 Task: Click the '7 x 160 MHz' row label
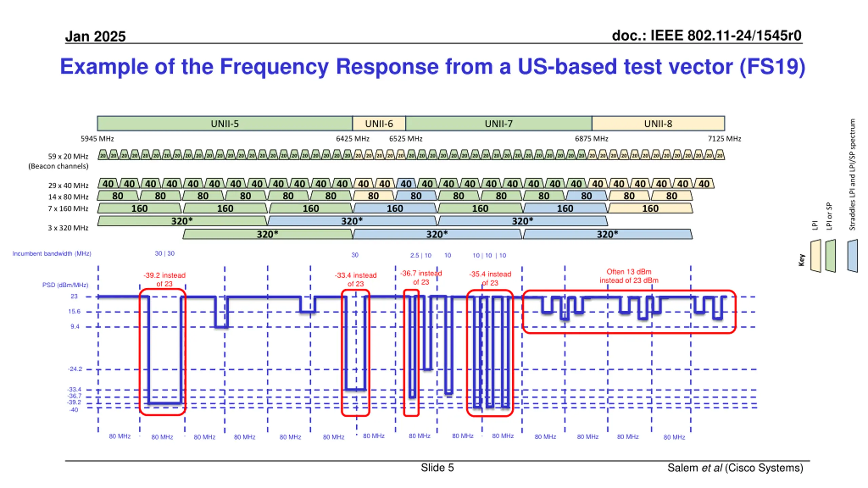tap(68, 208)
